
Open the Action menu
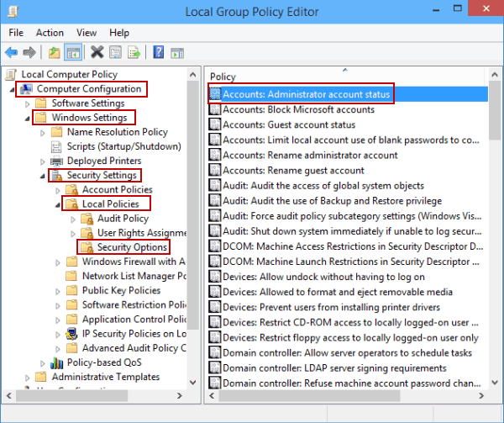50,33
